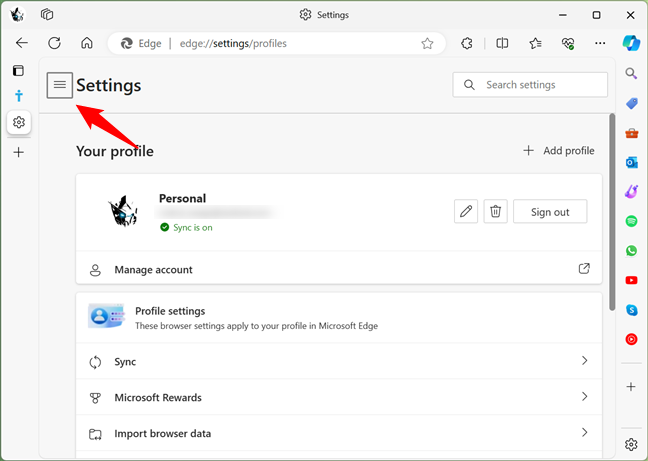
Task: Click the Sync is on status
Action: click(186, 228)
